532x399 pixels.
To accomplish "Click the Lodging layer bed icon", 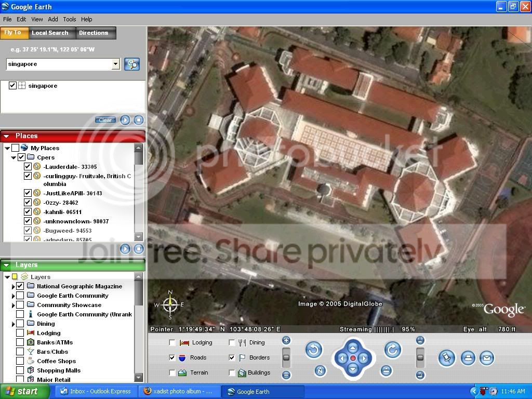I will tap(31, 333).
